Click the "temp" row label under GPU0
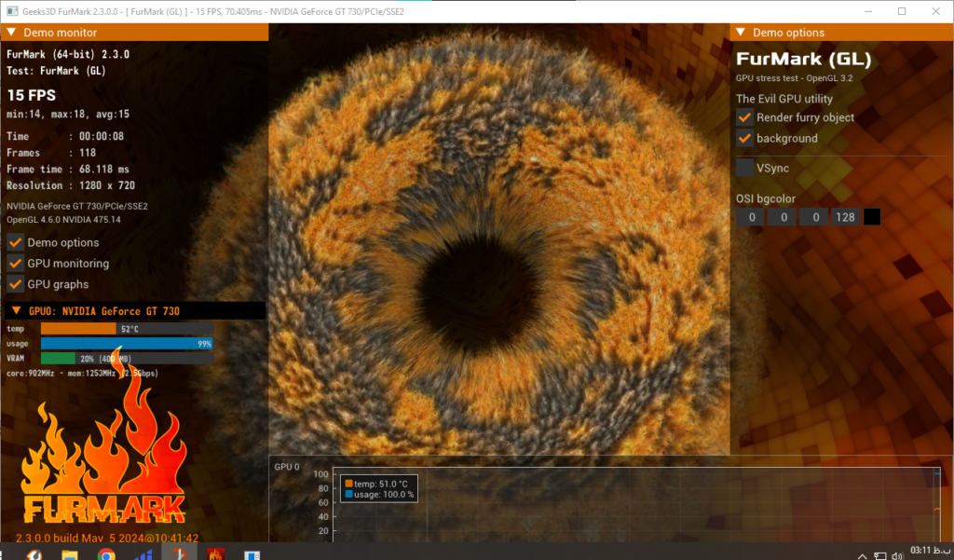Screen dimensions: 954x560 click(15, 329)
